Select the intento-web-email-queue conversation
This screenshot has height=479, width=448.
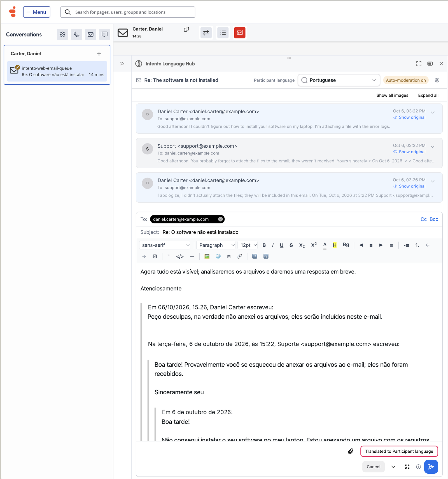57,71
